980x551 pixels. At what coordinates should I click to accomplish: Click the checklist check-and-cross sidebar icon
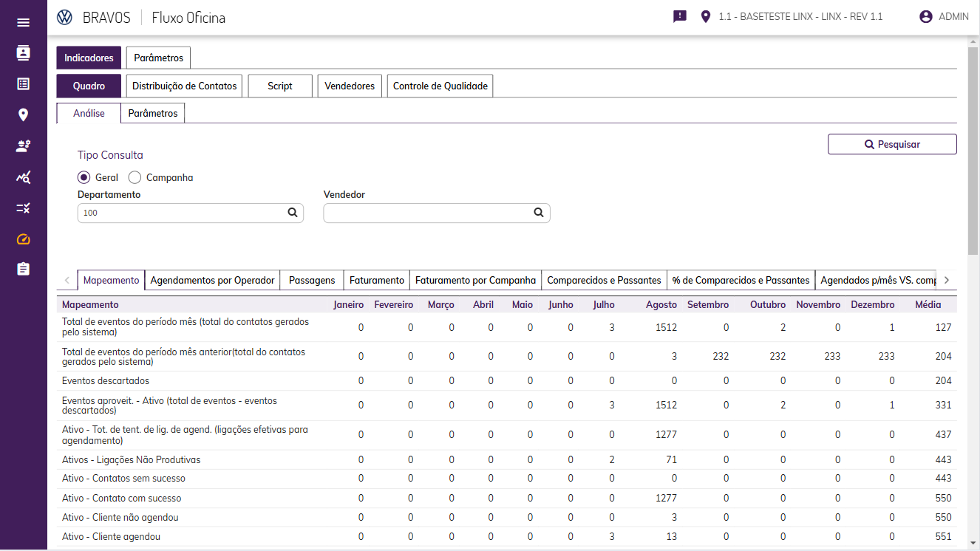23,208
